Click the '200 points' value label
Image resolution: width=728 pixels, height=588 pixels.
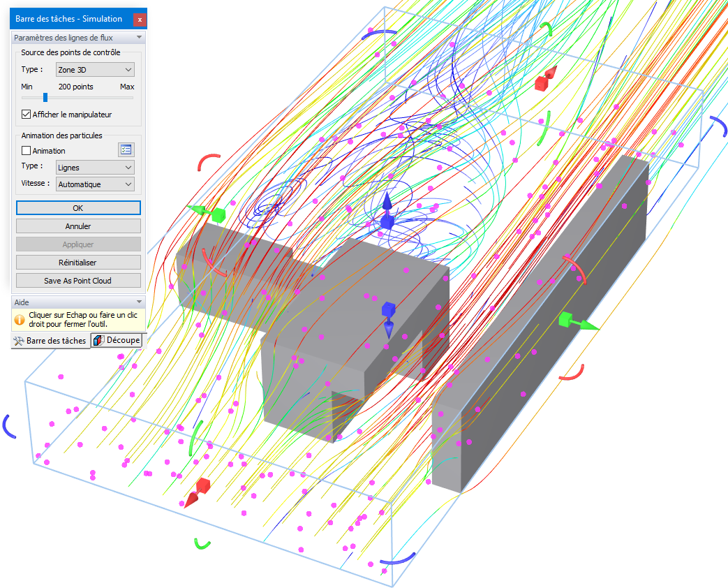click(x=75, y=87)
